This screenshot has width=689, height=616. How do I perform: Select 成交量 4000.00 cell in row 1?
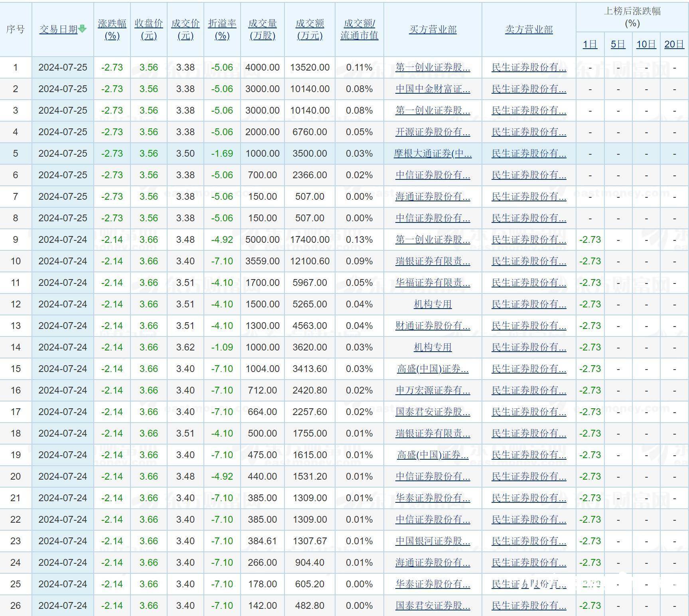coord(263,67)
